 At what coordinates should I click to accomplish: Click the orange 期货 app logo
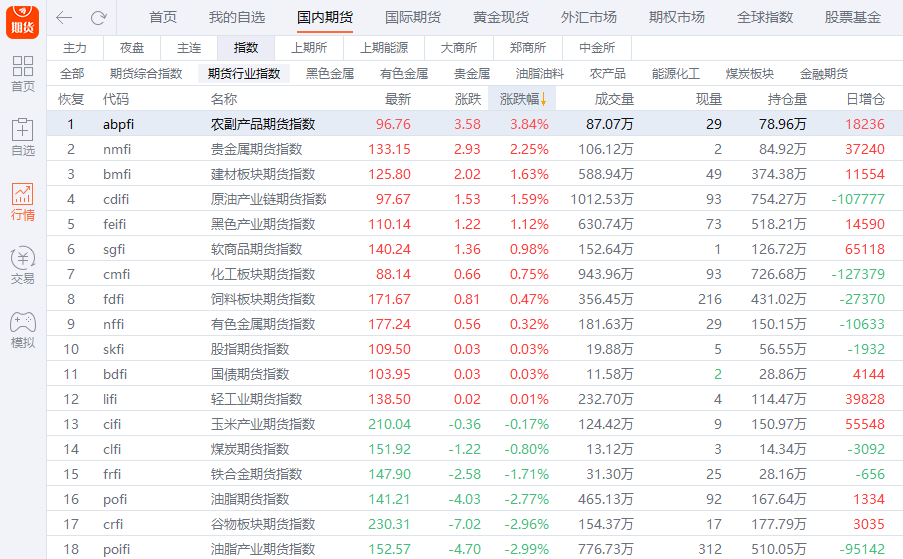coord(22,20)
